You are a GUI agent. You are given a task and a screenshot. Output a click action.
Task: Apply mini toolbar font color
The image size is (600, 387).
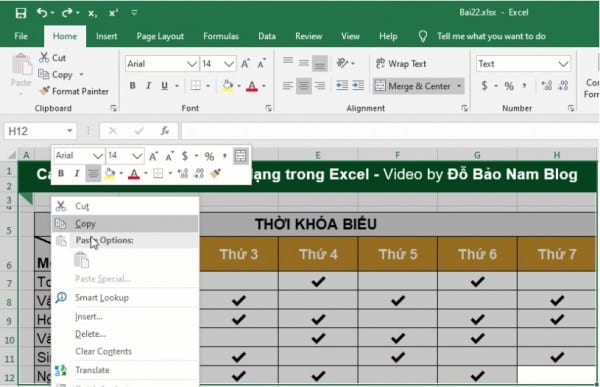coord(134,173)
